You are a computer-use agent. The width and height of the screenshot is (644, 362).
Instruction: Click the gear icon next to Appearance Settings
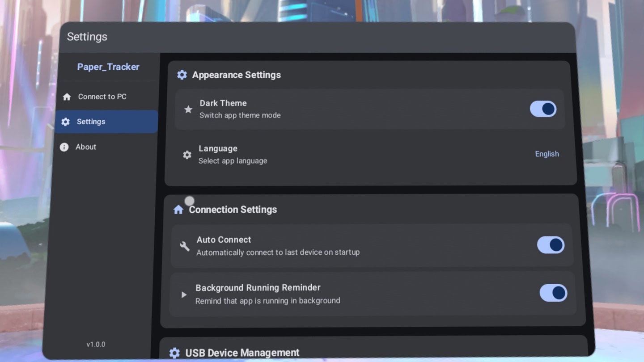click(x=182, y=75)
